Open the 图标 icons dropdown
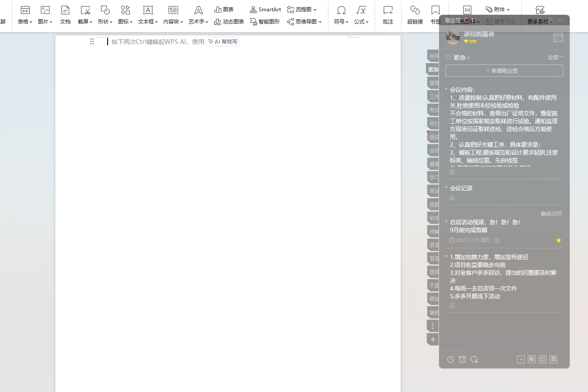 (125, 15)
